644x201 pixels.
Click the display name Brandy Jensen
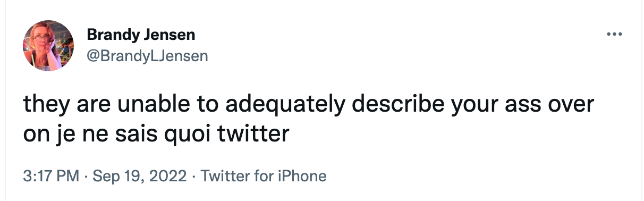[141, 36]
